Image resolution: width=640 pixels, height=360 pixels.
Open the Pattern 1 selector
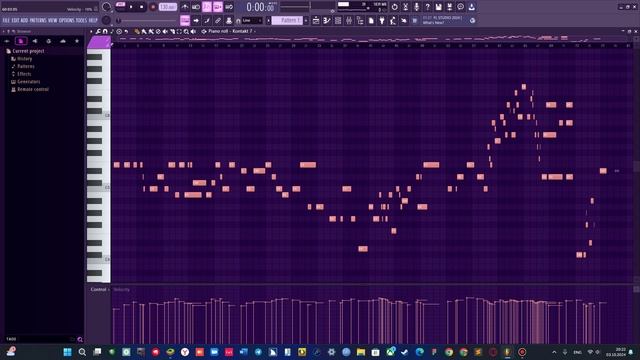click(x=288, y=20)
